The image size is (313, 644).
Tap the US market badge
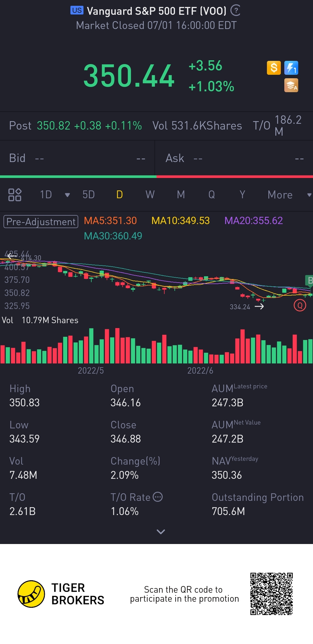[77, 10]
